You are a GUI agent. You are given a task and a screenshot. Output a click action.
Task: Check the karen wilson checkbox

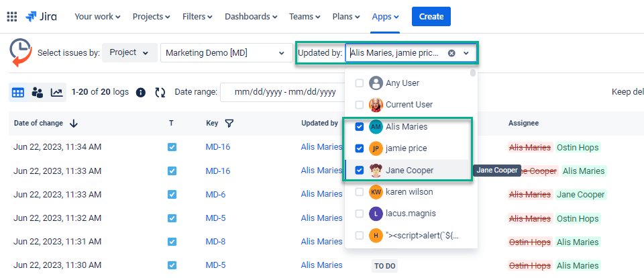[359, 192]
